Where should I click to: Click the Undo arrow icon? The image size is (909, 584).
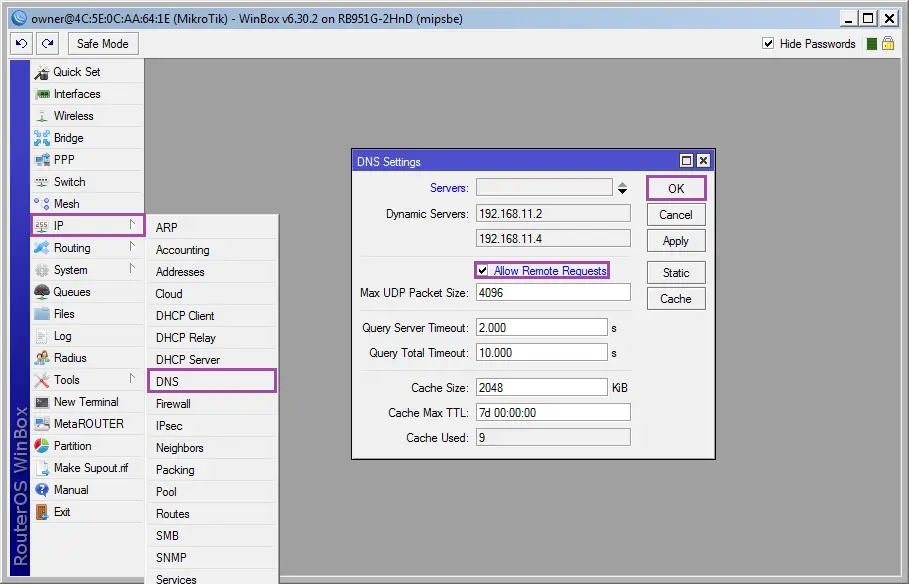[21, 43]
